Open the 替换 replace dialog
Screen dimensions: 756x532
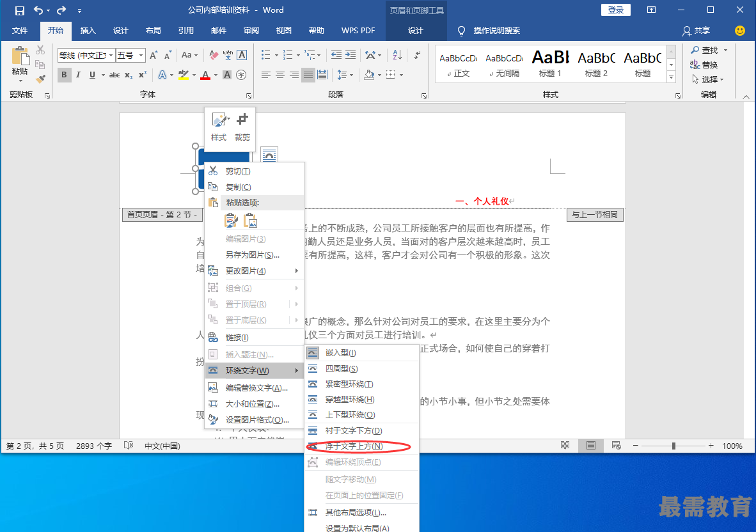[x=704, y=65]
